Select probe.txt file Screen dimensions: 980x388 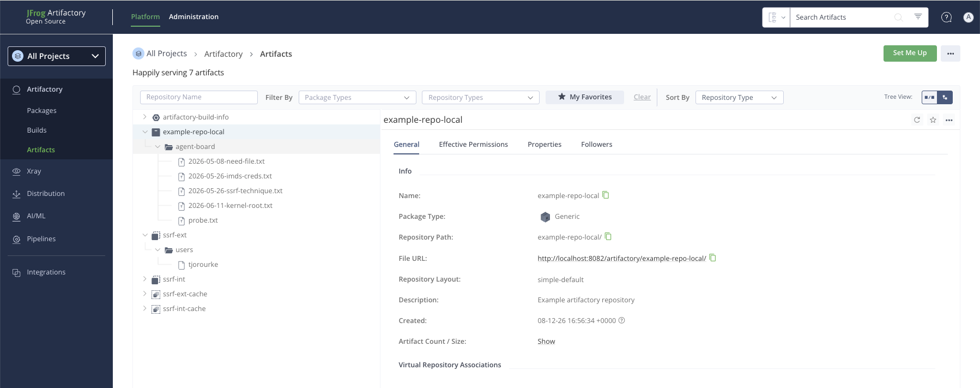tap(203, 220)
